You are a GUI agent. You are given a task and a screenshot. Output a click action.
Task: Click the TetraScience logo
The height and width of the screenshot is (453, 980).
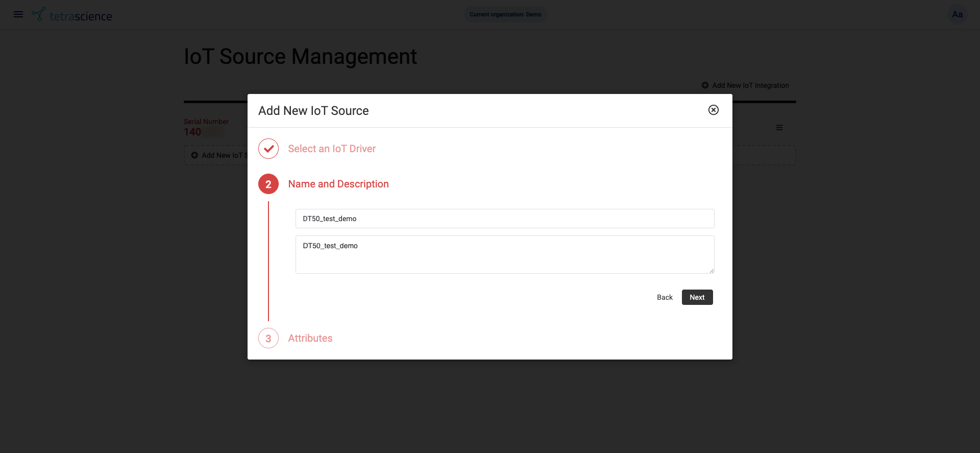[72, 15]
